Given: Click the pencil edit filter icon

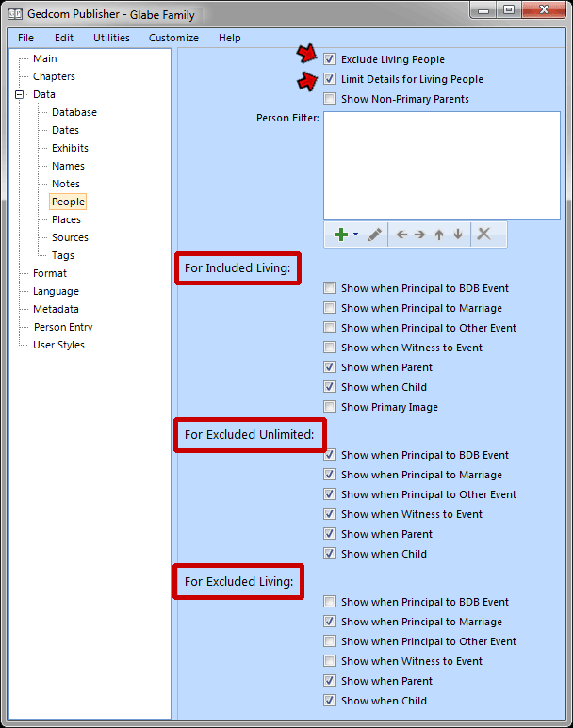Looking at the screenshot, I should tap(375, 235).
